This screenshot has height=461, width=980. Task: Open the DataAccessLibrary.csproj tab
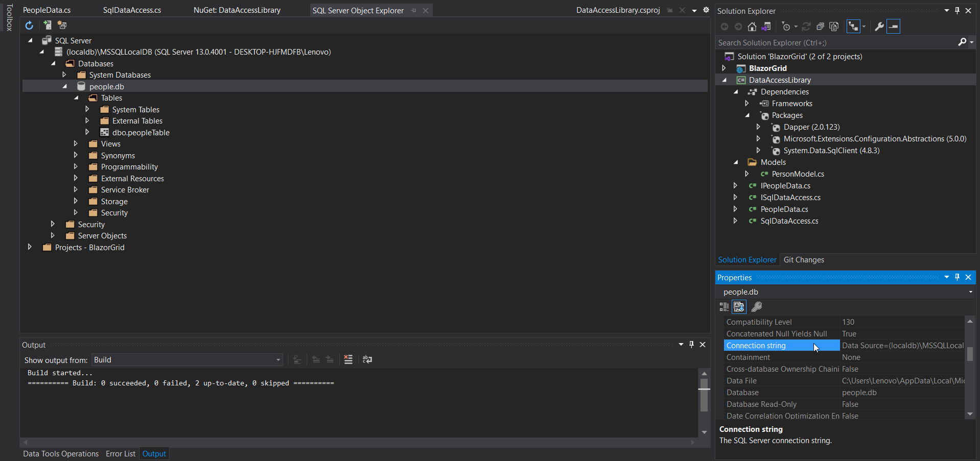(618, 10)
